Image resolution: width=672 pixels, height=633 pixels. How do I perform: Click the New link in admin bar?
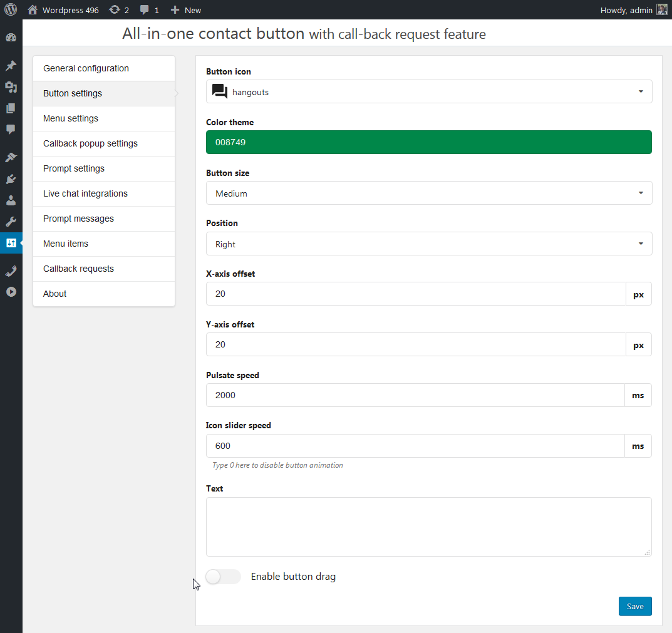click(186, 10)
